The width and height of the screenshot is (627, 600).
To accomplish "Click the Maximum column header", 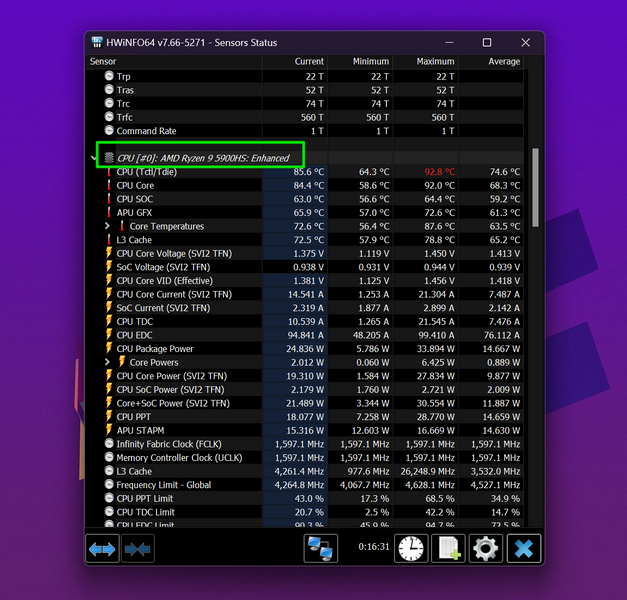I will pyautogui.click(x=426, y=62).
